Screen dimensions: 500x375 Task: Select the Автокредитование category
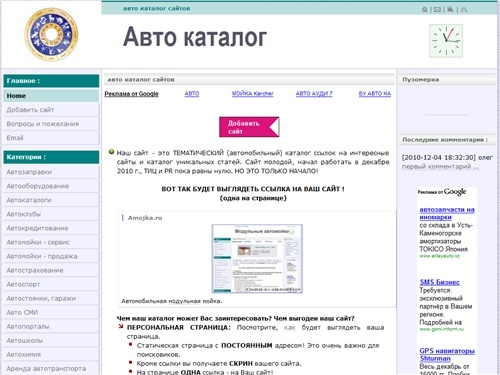pyautogui.click(x=51, y=228)
